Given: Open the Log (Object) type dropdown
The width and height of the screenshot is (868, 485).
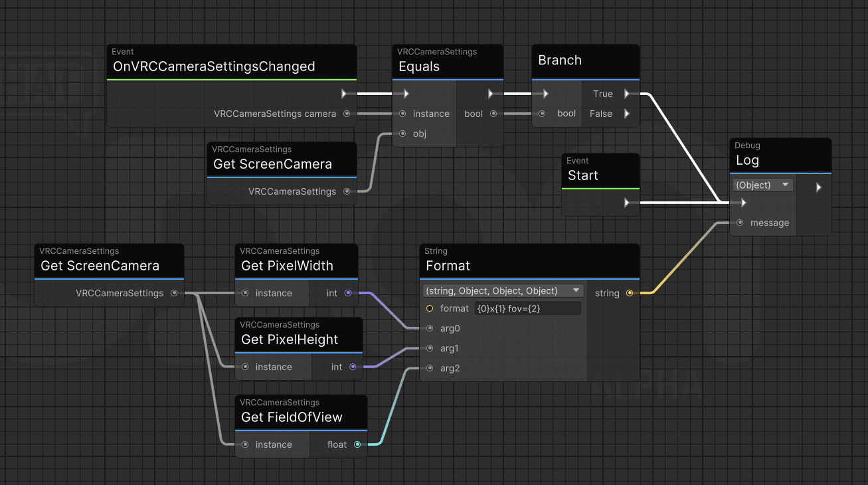Looking at the screenshot, I should [762, 185].
